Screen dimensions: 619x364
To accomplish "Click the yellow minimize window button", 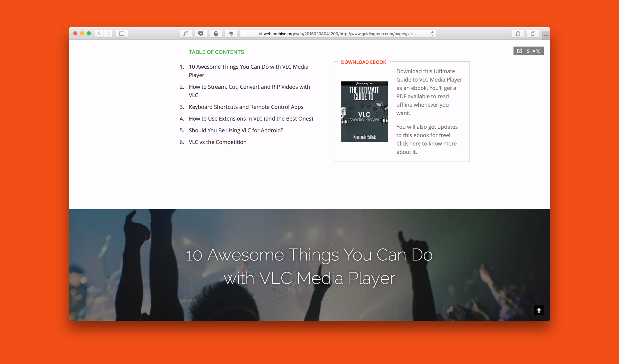I will [x=82, y=33].
